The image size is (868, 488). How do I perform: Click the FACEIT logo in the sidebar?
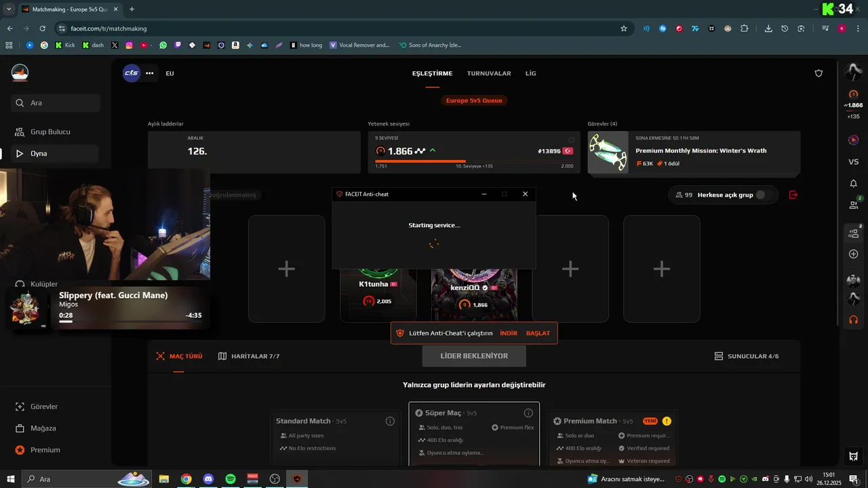coord(20,73)
